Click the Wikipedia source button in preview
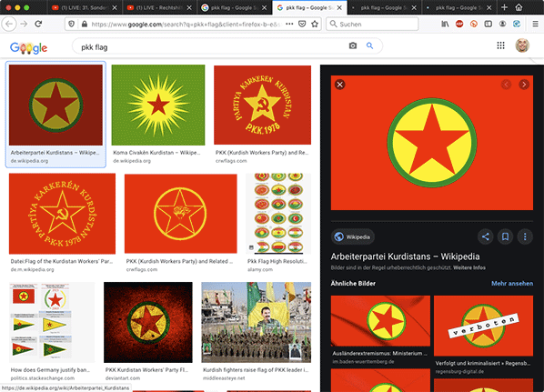 (352, 237)
